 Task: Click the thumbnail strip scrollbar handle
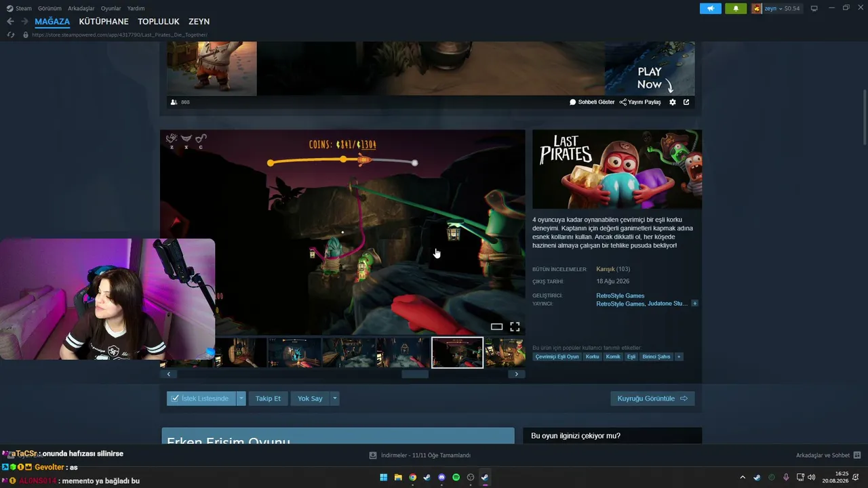point(415,374)
